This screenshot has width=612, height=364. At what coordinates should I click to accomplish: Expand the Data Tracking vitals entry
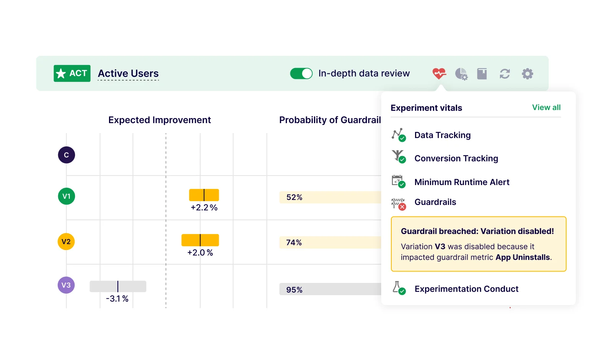tap(442, 135)
